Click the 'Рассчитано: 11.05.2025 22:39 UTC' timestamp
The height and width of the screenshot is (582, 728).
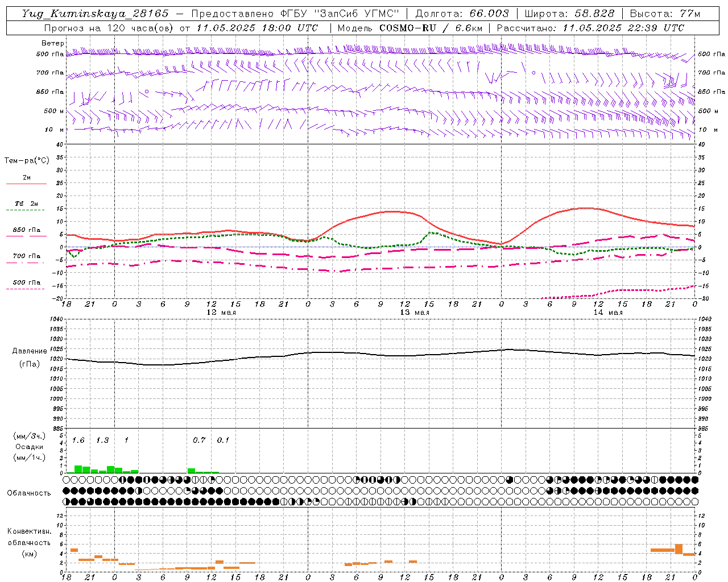point(590,28)
